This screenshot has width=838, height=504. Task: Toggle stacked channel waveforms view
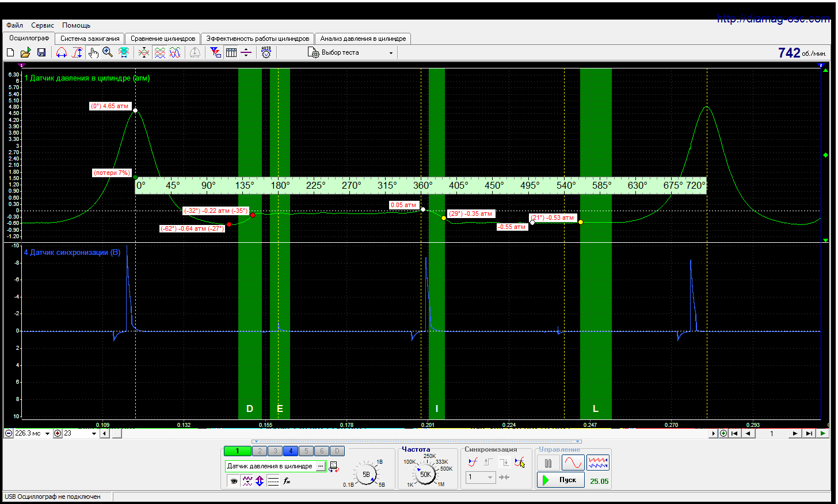click(159, 52)
